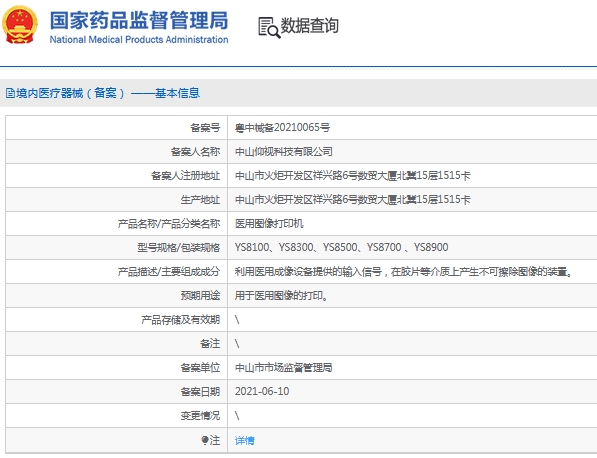Viewport: 597px width, 458px height.
Task: Click the 备案人注册地址 address value
Action: pyautogui.click(x=353, y=176)
